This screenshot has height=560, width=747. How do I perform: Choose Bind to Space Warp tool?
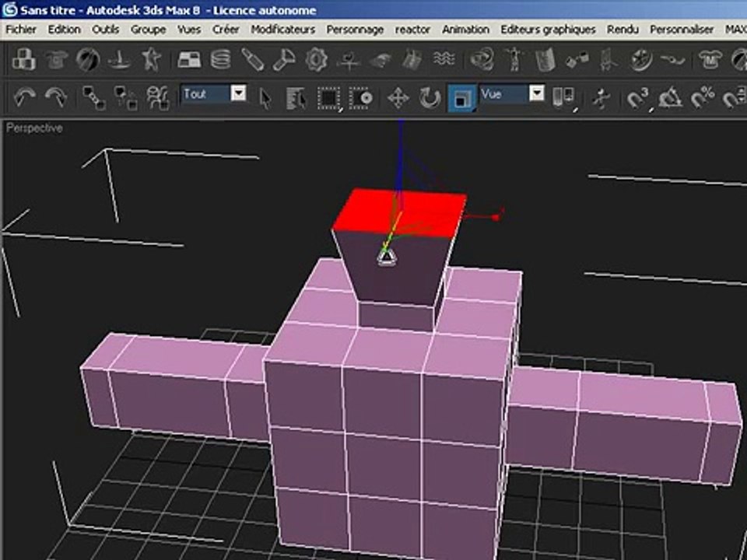point(158,98)
